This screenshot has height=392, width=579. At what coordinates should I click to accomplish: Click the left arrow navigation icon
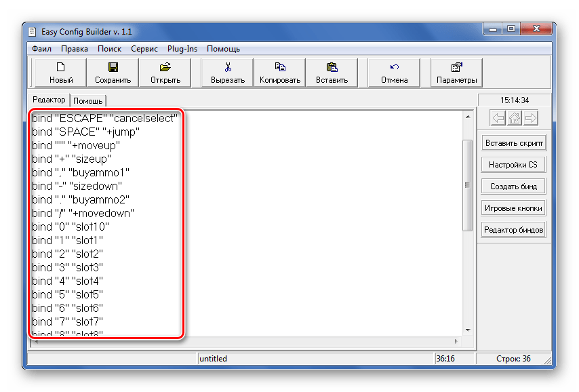[x=498, y=119]
